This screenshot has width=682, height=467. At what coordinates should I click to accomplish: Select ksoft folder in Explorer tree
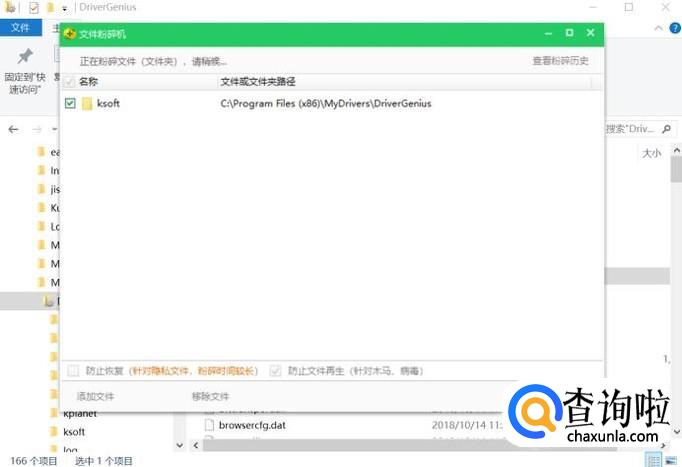pos(74,432)
